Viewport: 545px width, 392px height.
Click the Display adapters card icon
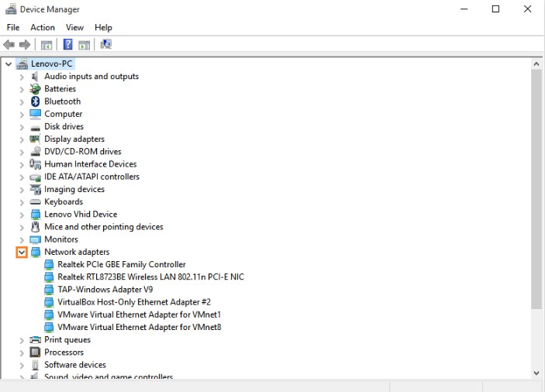click(x=35, y=139)
